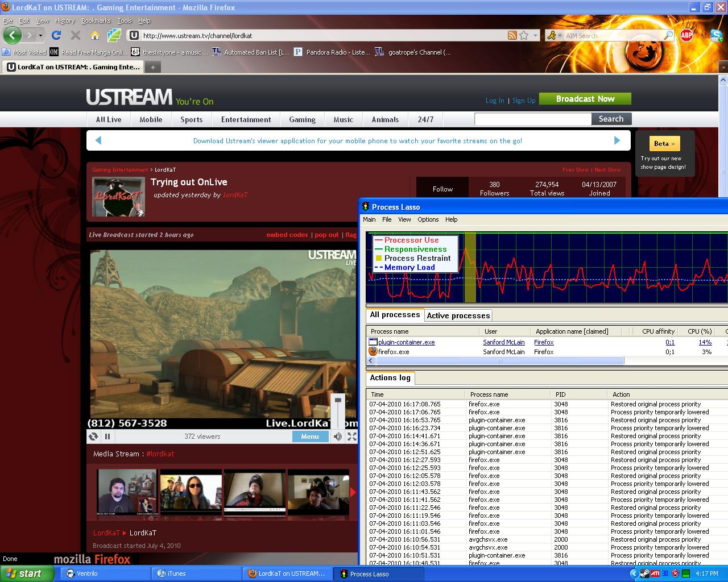
Task: Go to the Firefox home page icon
Action: tap(95, 35)
